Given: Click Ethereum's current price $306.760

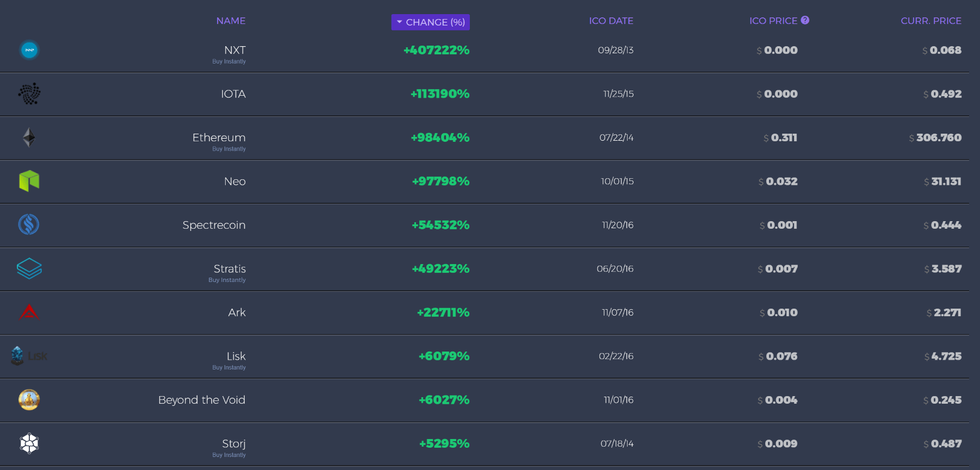Looking at the screenshot, I should pos(935,137).
